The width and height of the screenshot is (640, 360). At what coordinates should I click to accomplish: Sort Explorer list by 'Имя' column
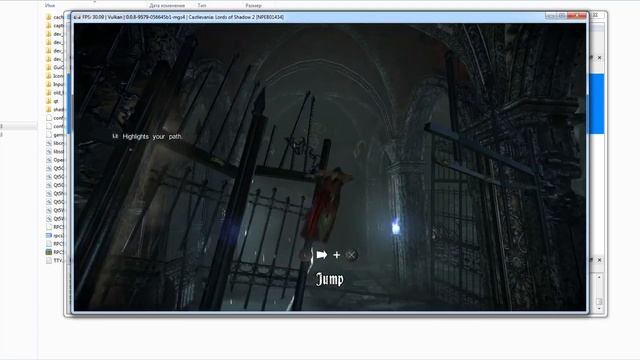coord(50,6)
